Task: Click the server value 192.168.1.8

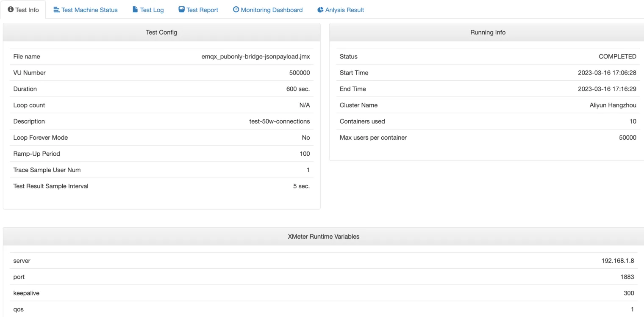Action: click(618, 261)
